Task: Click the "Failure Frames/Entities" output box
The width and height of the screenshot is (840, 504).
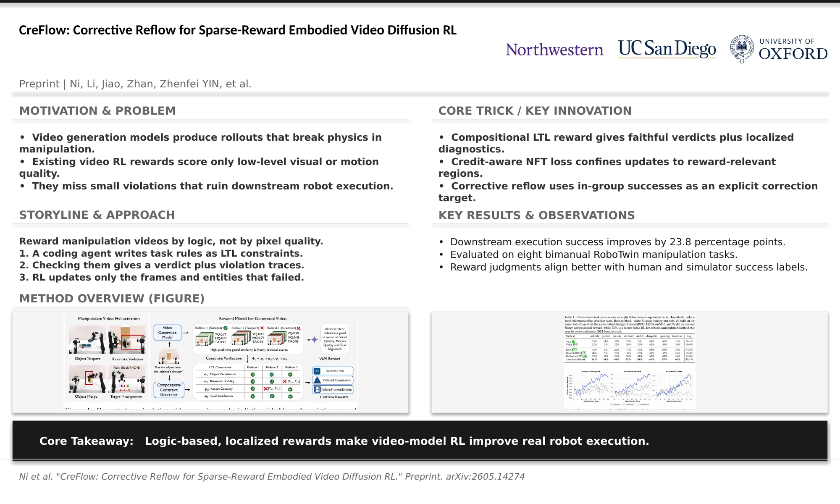Action: click(333, 389)
